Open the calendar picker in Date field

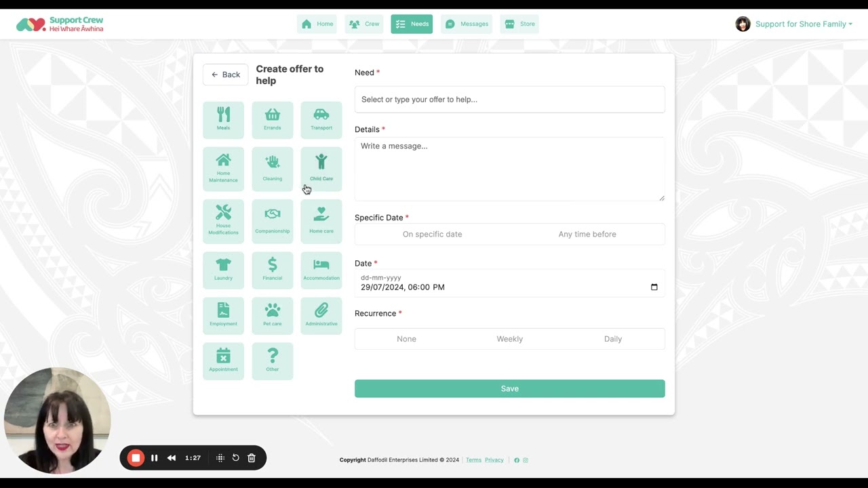point(654,287)
